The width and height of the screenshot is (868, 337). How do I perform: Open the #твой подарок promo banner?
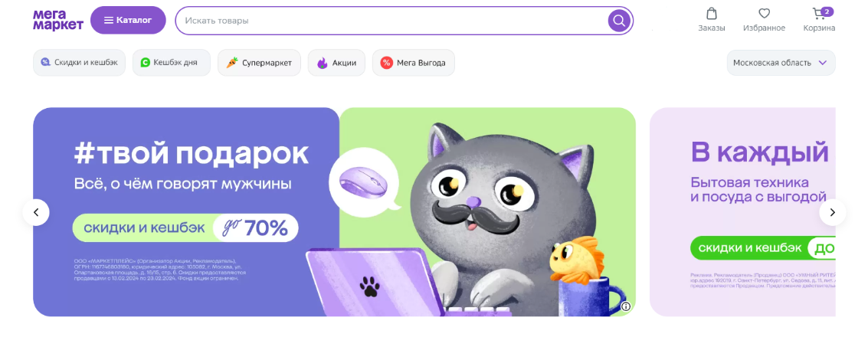(x=334, y=212)
